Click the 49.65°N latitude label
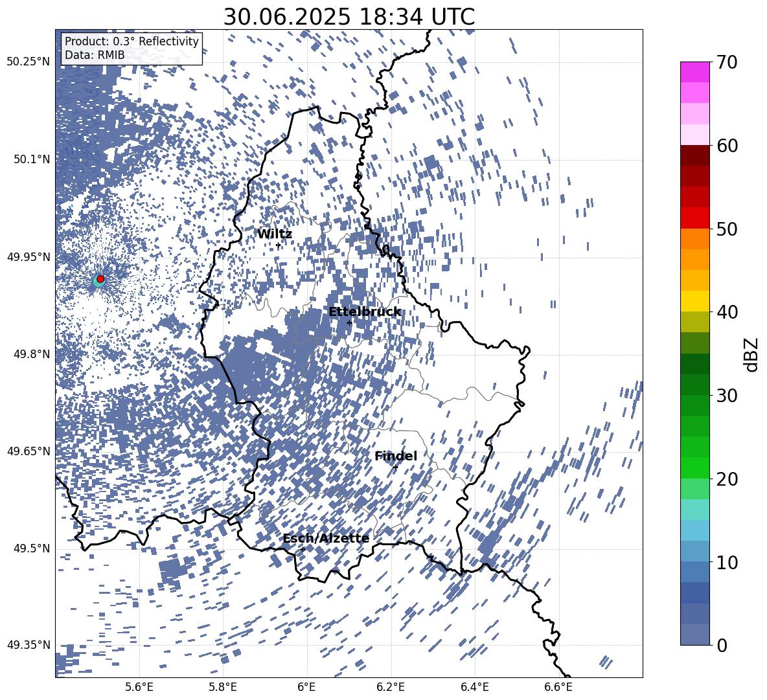767x700 pixels. 29,451
